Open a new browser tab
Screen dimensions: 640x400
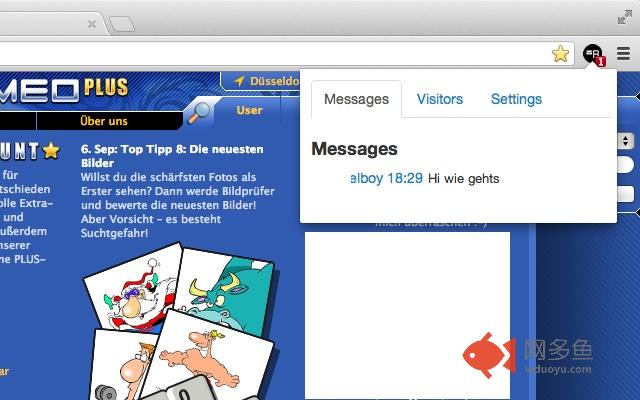point(122,24)
